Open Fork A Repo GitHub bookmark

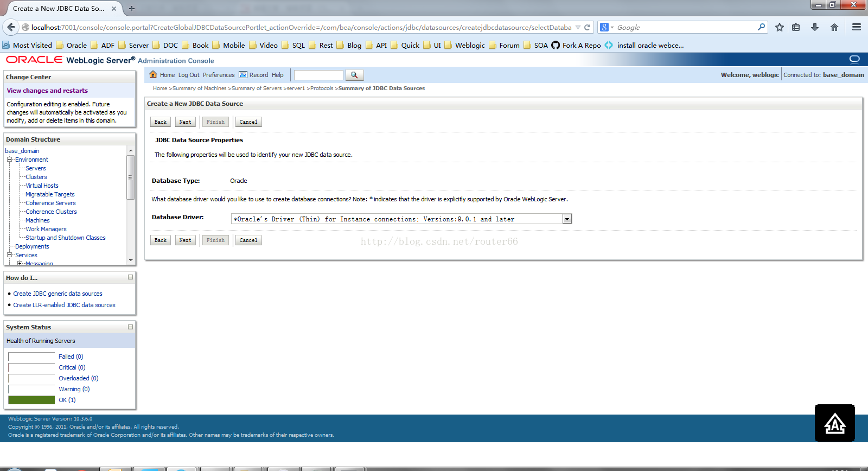click(576, 45)
